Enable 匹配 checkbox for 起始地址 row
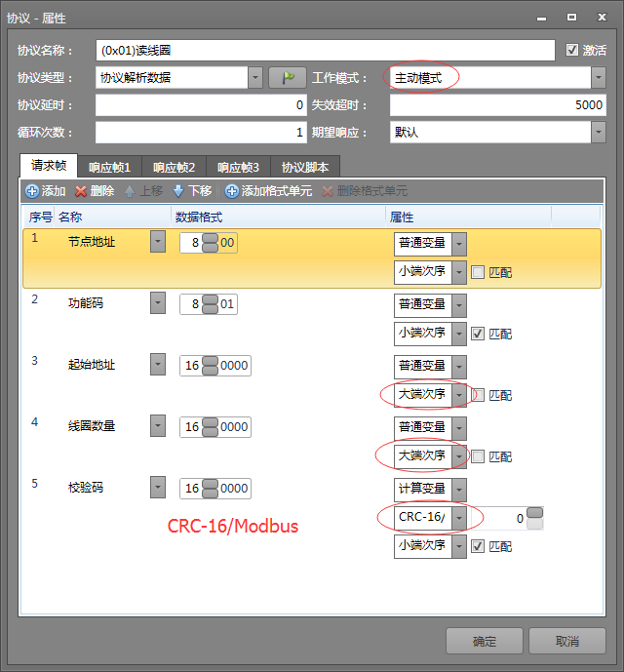The width and height of the screenshot is (624, 672). [x=478, y=395]
